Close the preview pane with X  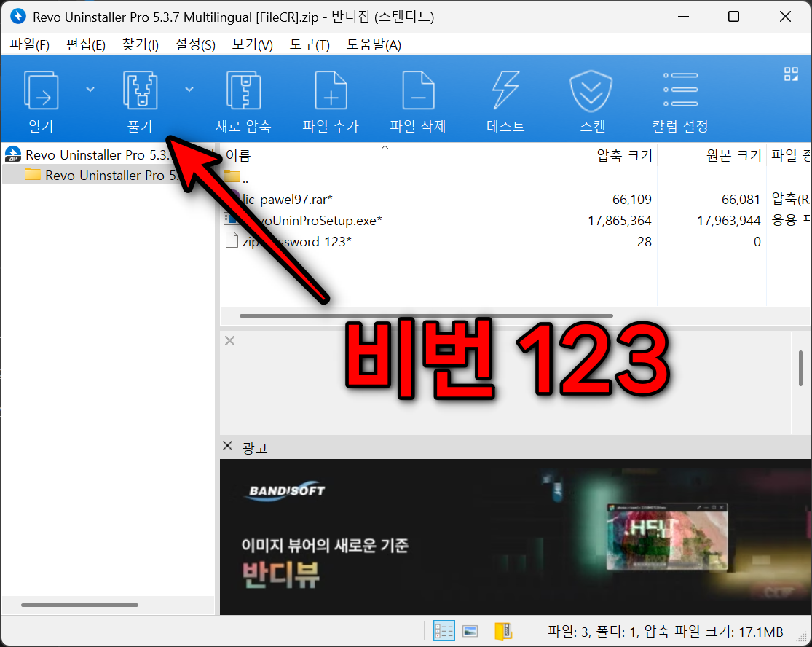pos(230,340)
